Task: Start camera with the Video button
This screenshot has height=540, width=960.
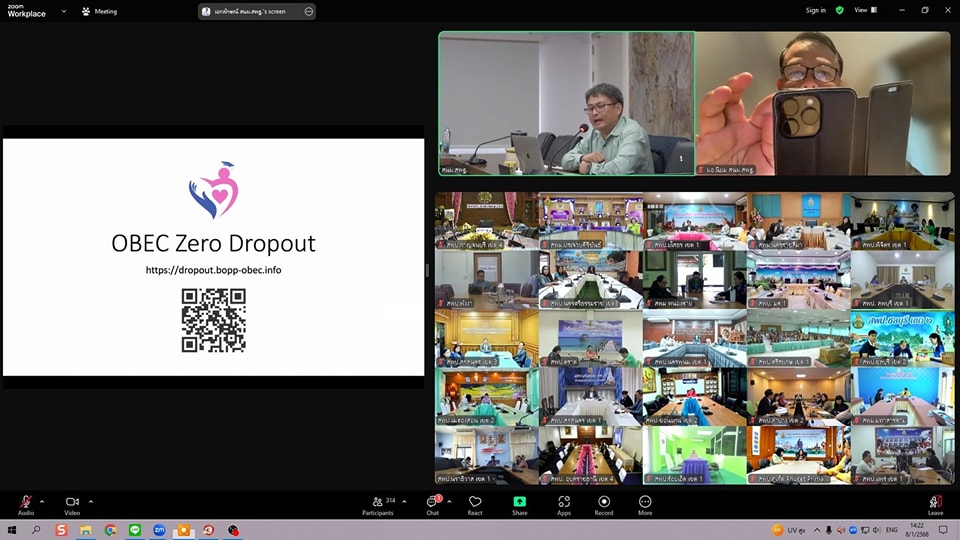Action: click(72, 505)
